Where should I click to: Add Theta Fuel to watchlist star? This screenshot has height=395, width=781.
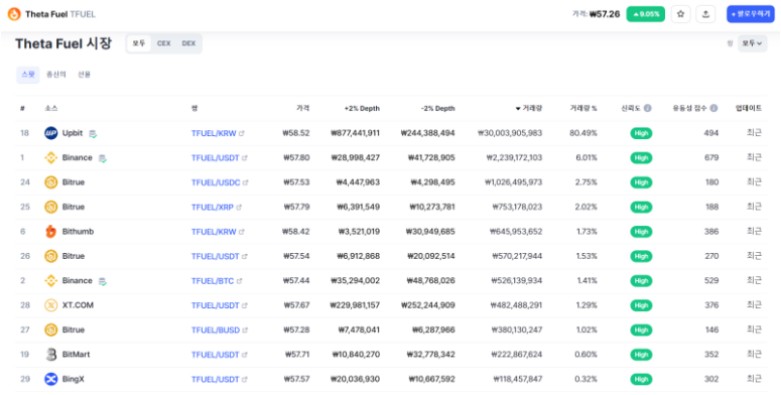coord(680,14)
